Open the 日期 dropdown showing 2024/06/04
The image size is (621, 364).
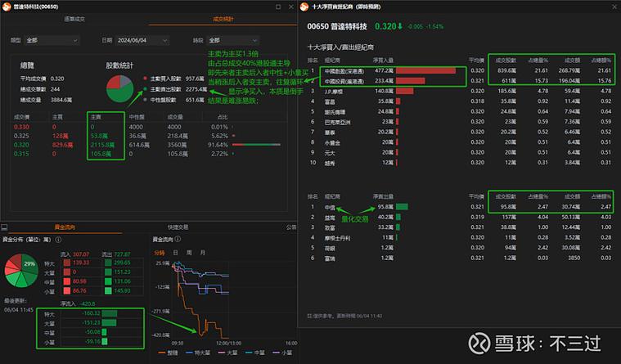[142, 40]
